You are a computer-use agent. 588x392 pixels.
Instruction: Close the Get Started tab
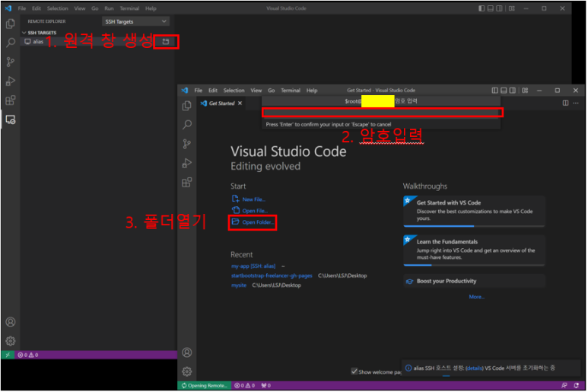coord(240,104)
